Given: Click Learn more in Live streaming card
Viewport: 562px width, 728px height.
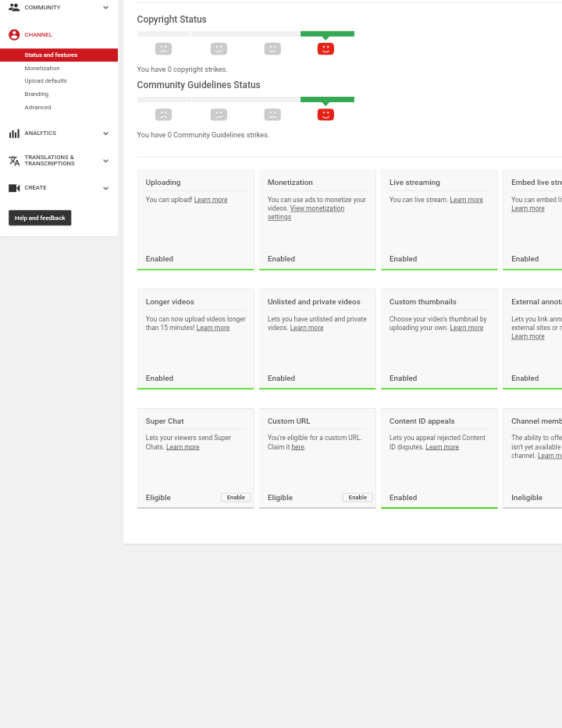Looking at the screenshot, I should pyautogui.click(x=466, y=200).
